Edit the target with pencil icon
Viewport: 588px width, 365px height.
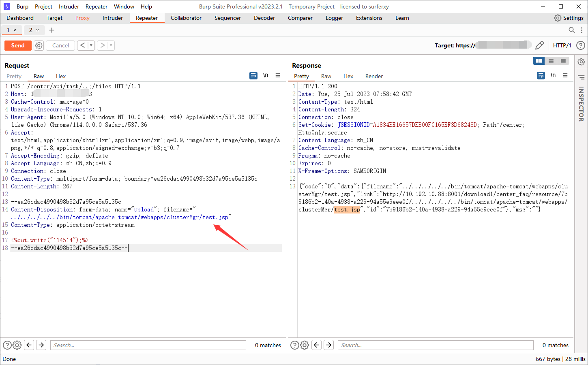(x=539, y=45)
